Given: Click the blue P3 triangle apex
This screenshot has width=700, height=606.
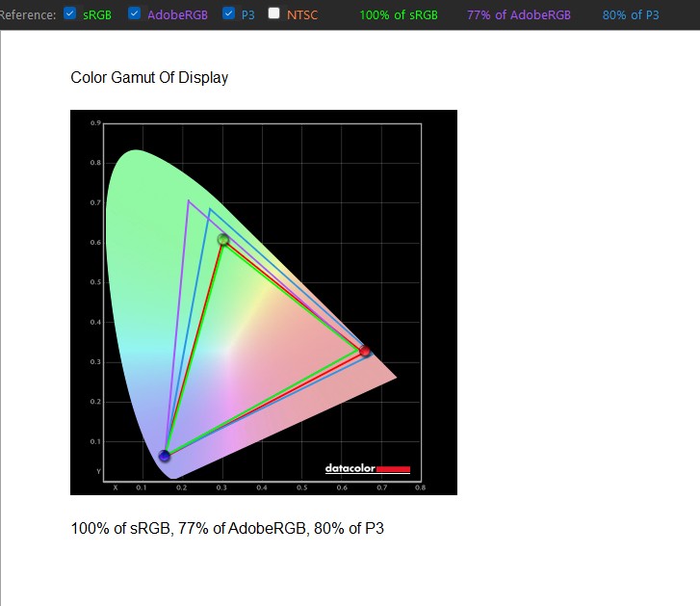Looking at the screenshot, I should tap(210, 208).
